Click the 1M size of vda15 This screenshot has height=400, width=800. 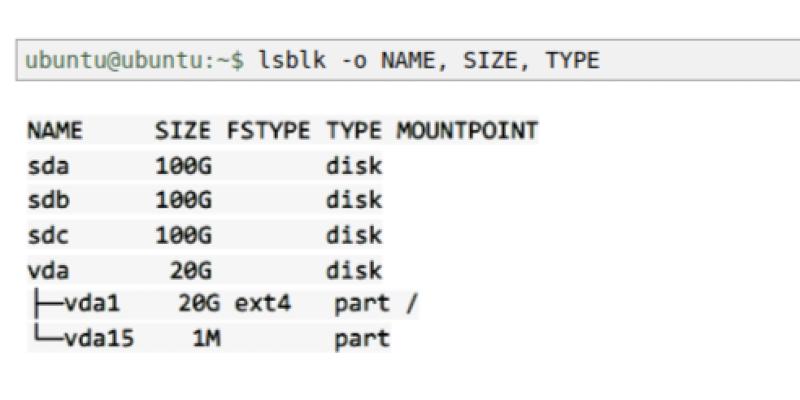tap(205, 339)
